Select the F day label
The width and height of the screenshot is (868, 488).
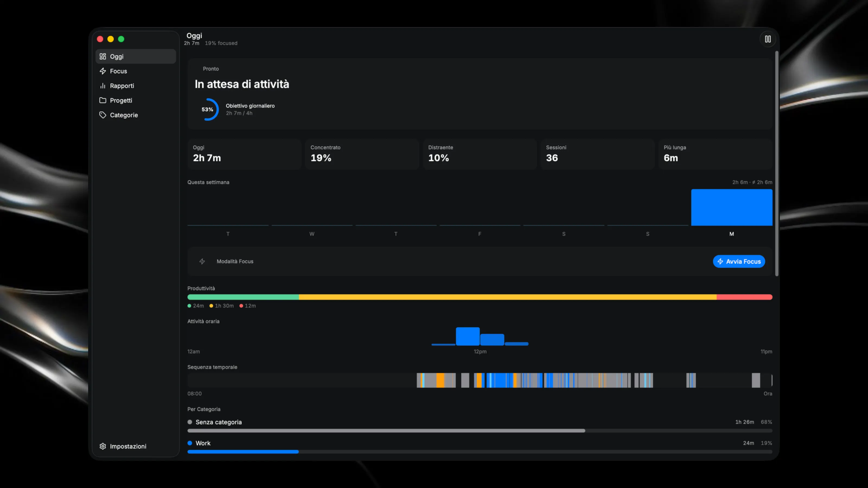pos(480,234)
